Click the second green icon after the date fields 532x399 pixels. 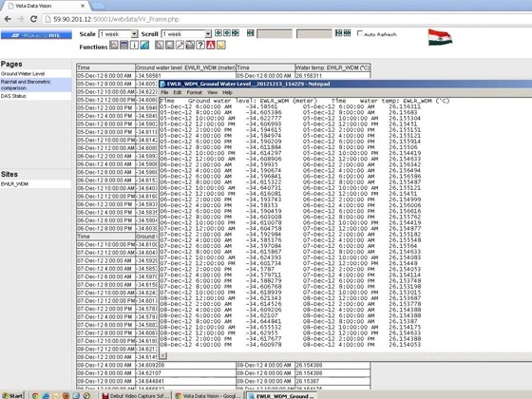tap(347, 33)
